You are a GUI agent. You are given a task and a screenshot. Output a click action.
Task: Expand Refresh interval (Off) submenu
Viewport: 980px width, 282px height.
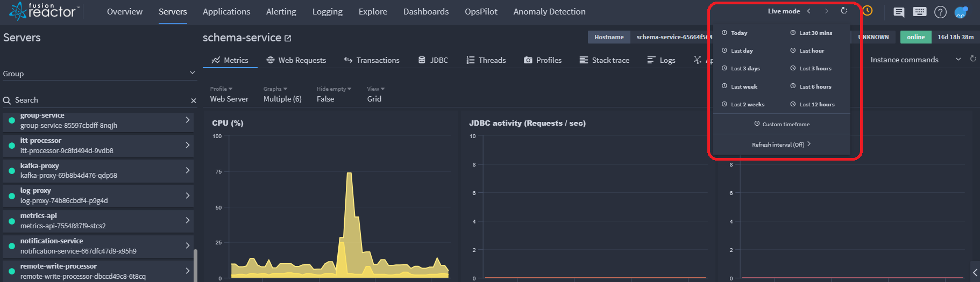tap(782, 144)
